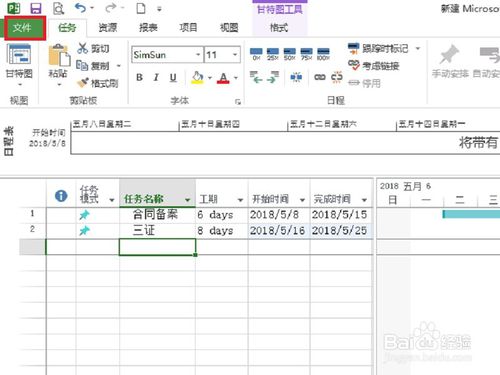Open the 报表 ribbon tab

click(148, 28)
